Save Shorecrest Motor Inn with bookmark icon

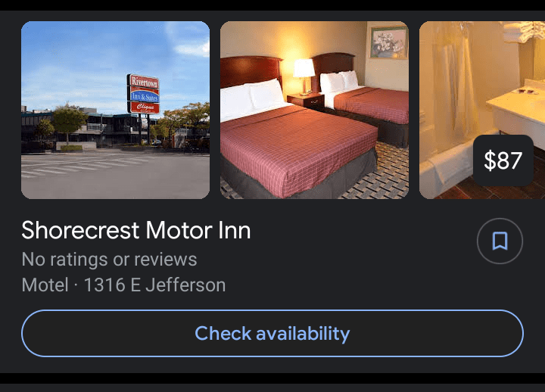pyautogui.click(x=500, y=241)
